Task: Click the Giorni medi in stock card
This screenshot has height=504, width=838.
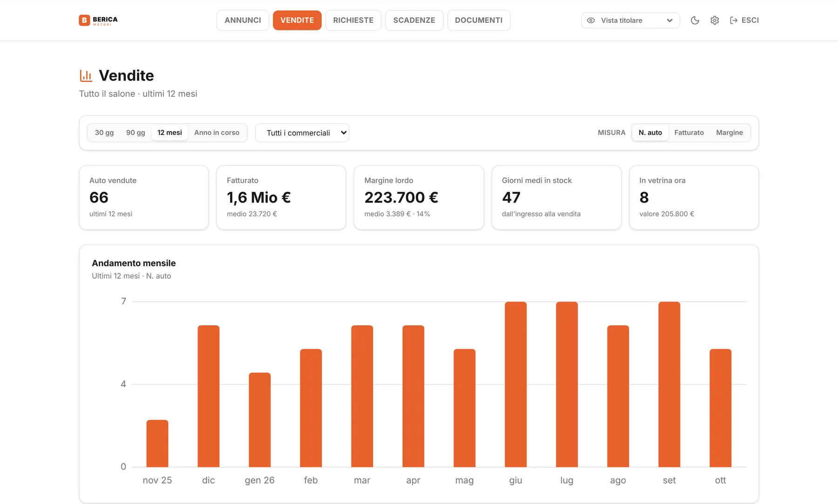Action: [556, 197]
